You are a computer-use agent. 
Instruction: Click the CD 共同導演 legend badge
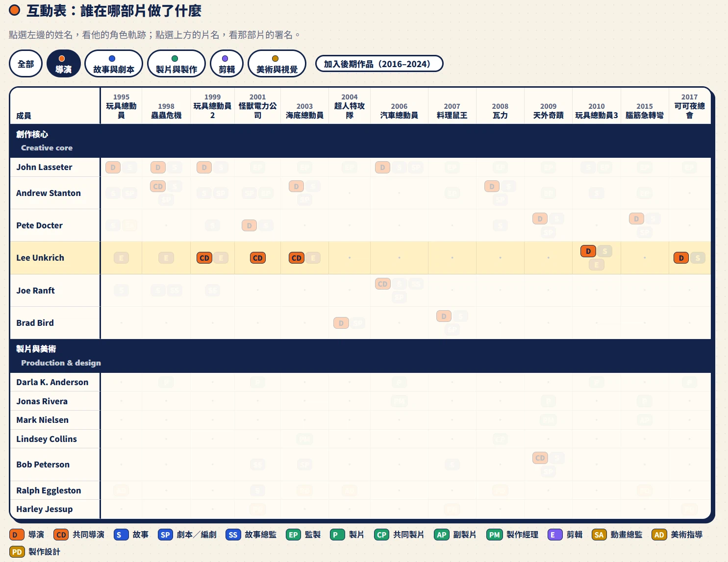61,535
